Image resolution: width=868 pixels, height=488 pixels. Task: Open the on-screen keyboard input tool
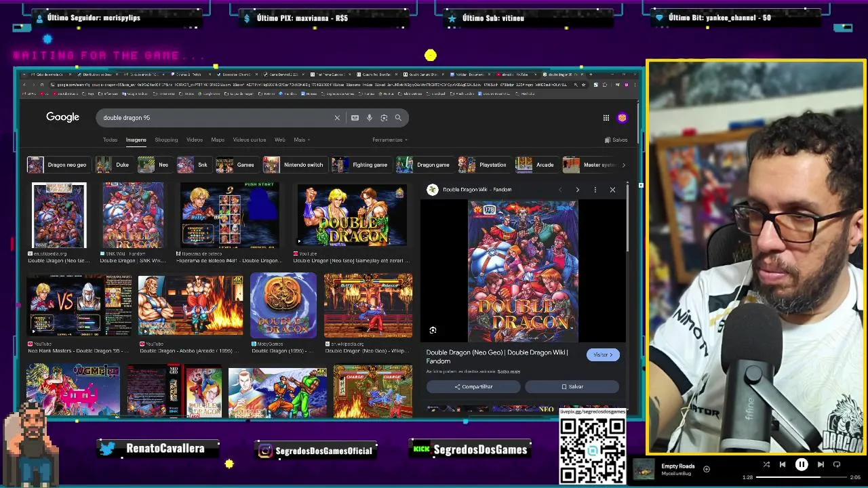tap(355, 118)
